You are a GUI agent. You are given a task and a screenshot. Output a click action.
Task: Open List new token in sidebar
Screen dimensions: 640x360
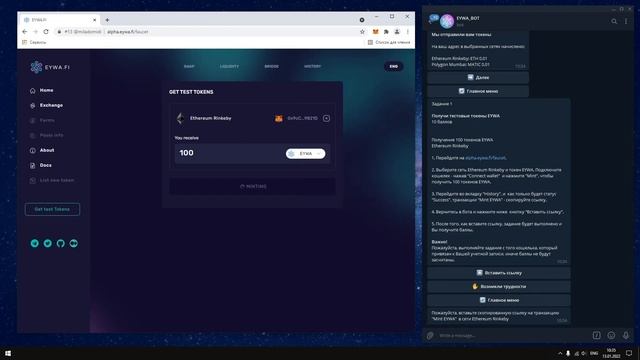(52, 180)
